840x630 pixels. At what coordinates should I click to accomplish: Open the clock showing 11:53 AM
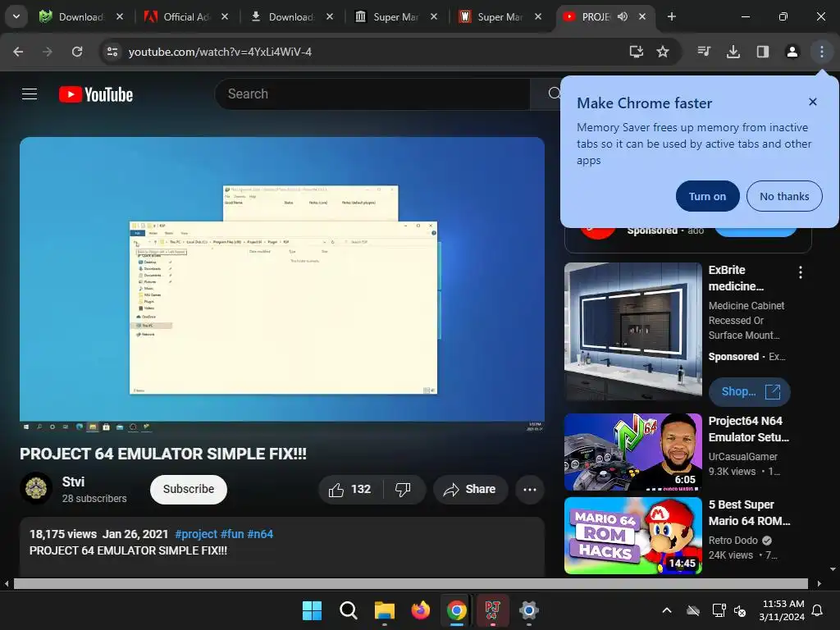pyautogui.click(x=782, y=610)
